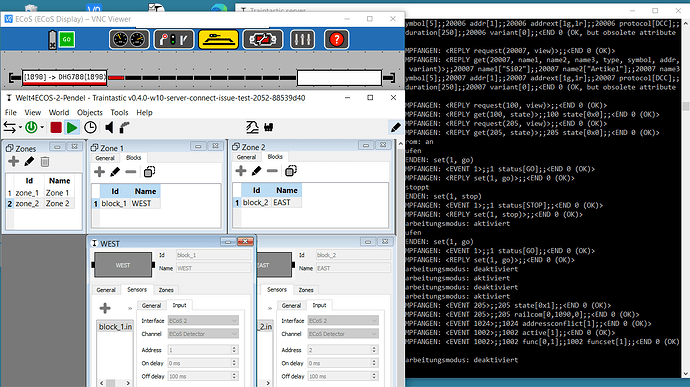Open the ECoS signals and turnouts panel
The width and height of the screenshot is (690, 387).
173,40
